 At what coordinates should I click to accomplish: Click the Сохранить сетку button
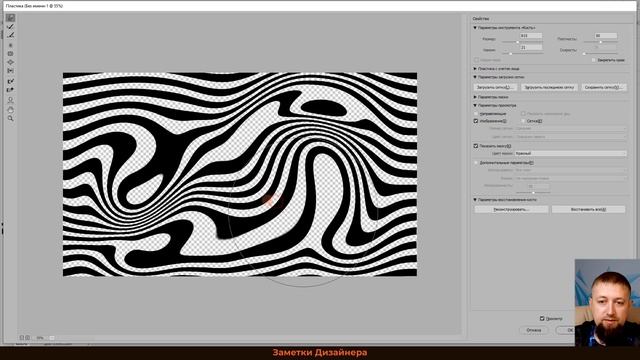(x=604, y=87)
